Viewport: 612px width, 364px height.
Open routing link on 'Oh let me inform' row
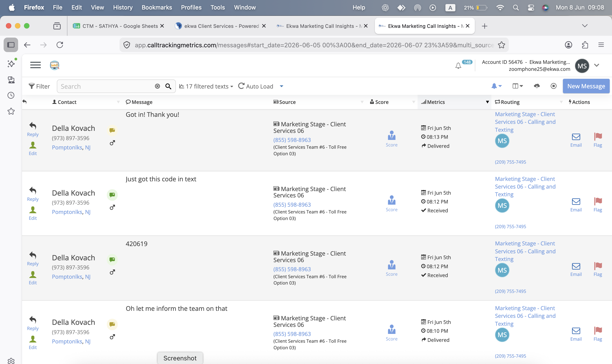point(525,316)
